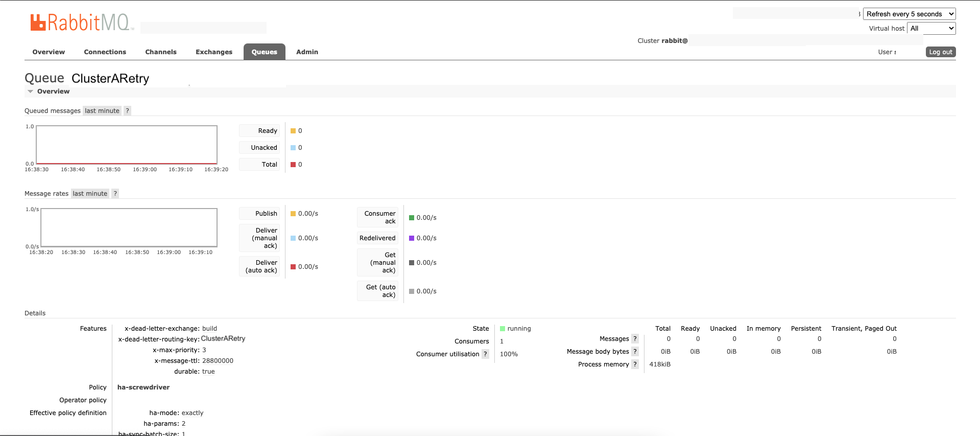Change Queued messages last minute range

102,111
